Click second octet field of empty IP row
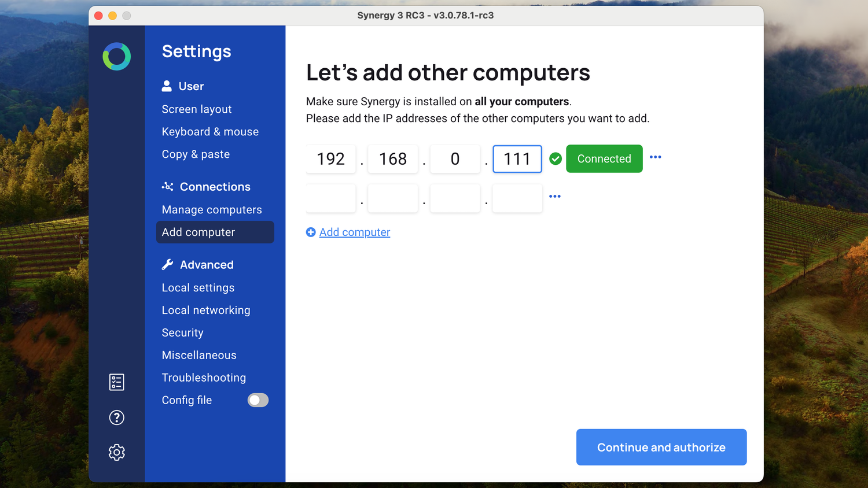The image size is (868, 488). [393, 198]
